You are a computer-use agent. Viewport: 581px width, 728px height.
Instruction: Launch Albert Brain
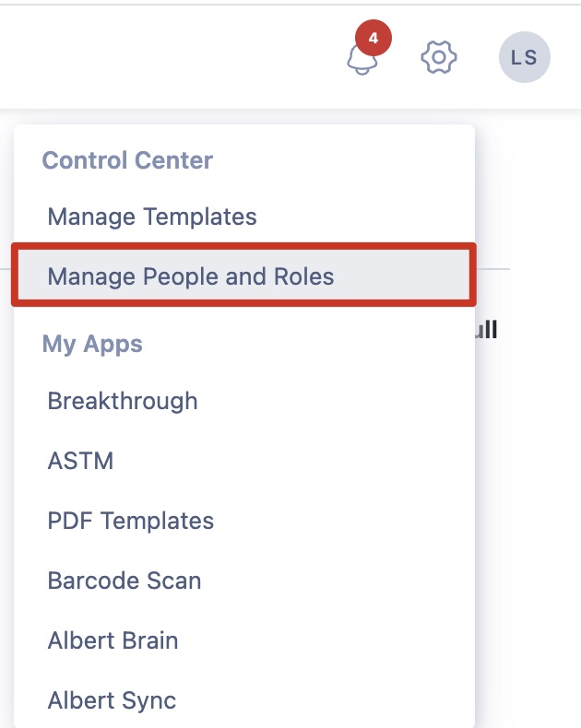click(113, 640)
